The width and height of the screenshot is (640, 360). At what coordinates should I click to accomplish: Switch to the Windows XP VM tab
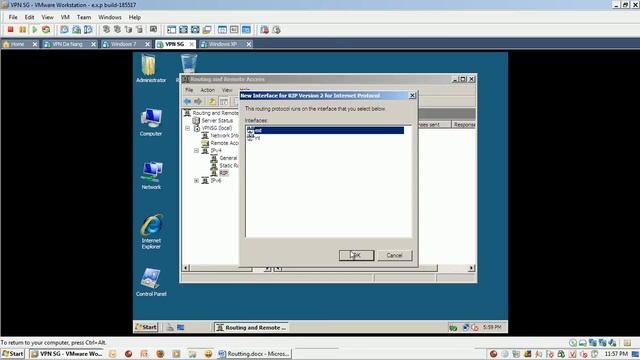(223, 44)
